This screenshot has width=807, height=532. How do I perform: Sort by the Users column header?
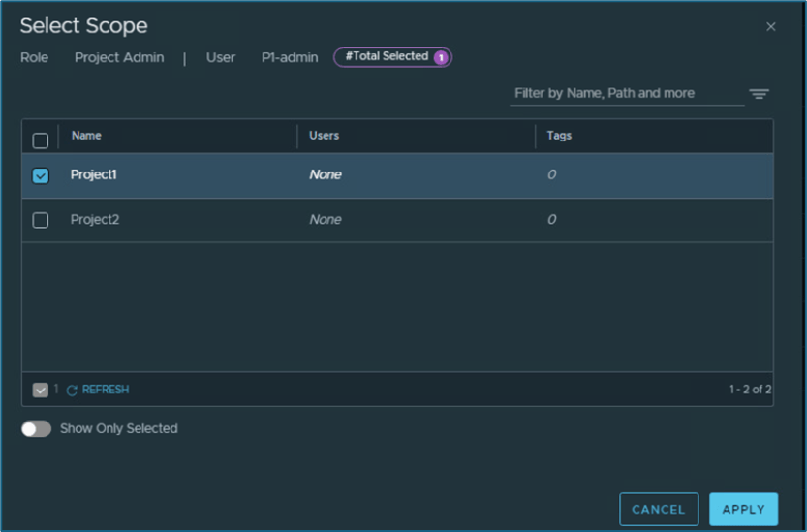324,136
